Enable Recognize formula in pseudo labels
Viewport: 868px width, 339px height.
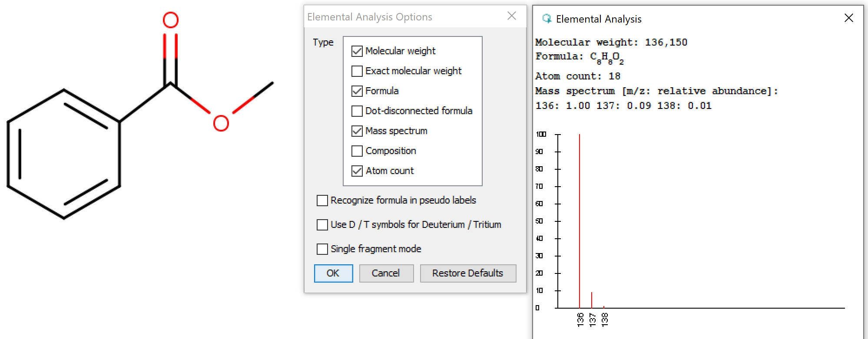point(322,201)
